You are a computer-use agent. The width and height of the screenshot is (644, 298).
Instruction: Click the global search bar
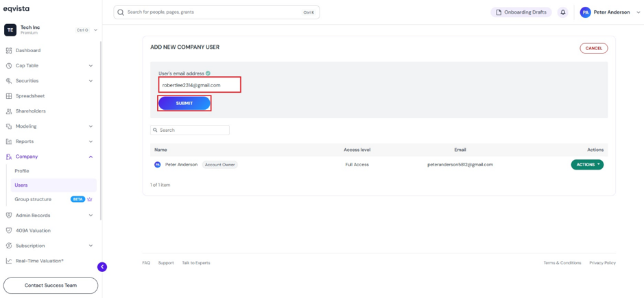[x=217, y=12]
